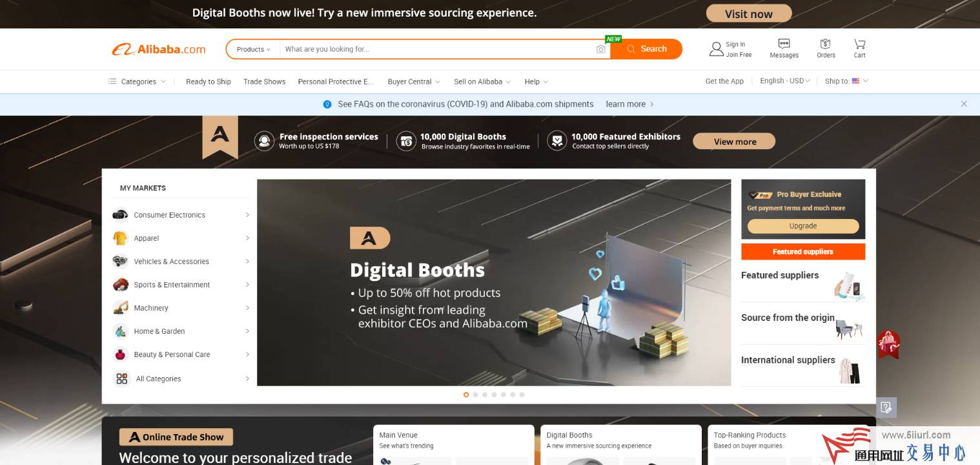Open the International suppliers item

tap(803, 366)
